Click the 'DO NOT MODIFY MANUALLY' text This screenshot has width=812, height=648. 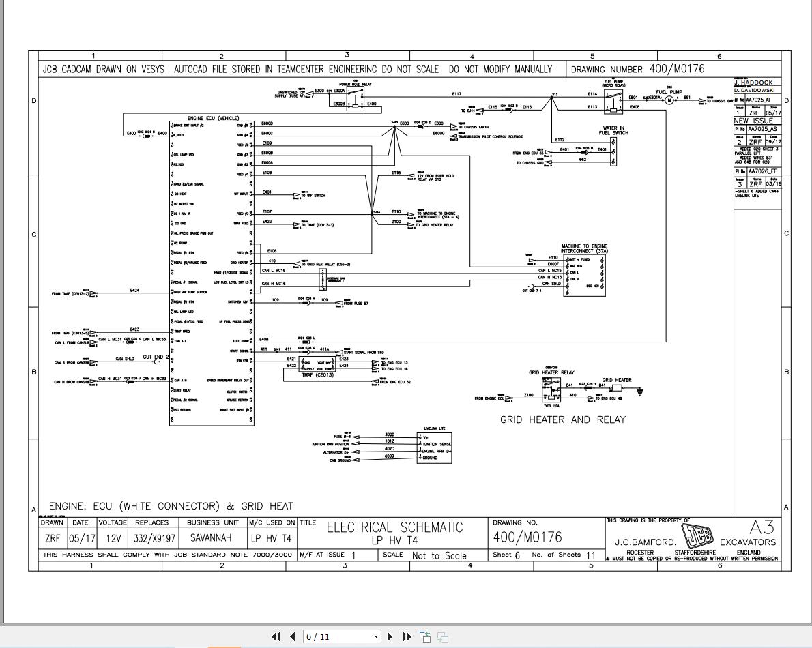(500, 70)
